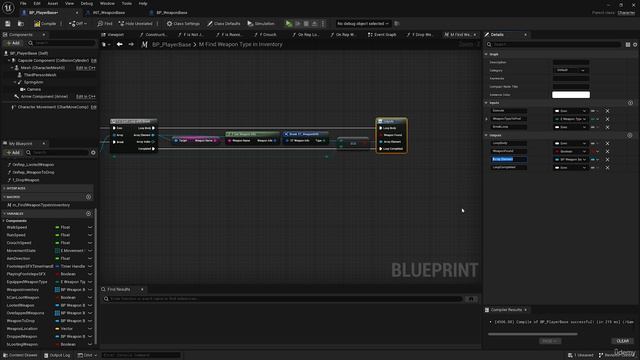Navigate back with the left arrow
The width and height of the screenshot is (640, 360).
coord(120,44)
